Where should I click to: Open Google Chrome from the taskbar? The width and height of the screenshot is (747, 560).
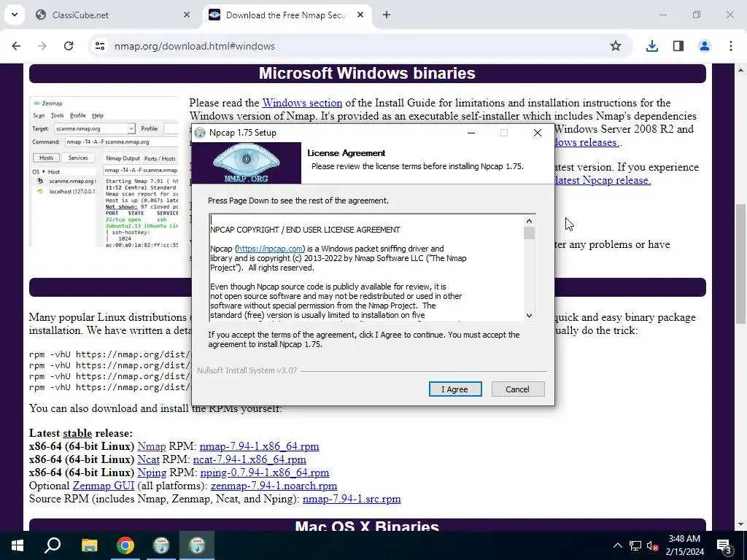coord(125,545)
